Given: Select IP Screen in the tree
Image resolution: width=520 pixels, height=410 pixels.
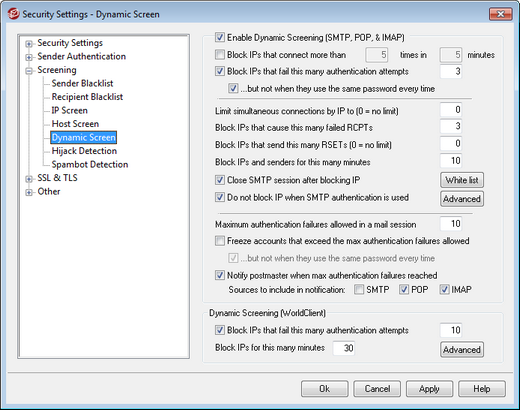Looking at the screenshot, I should [69, 110].
